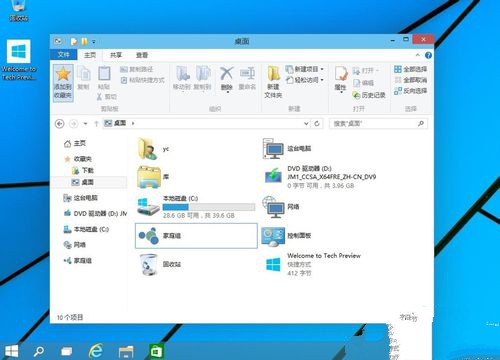Collapse the ribbon with the chevron

coord(418,55)
